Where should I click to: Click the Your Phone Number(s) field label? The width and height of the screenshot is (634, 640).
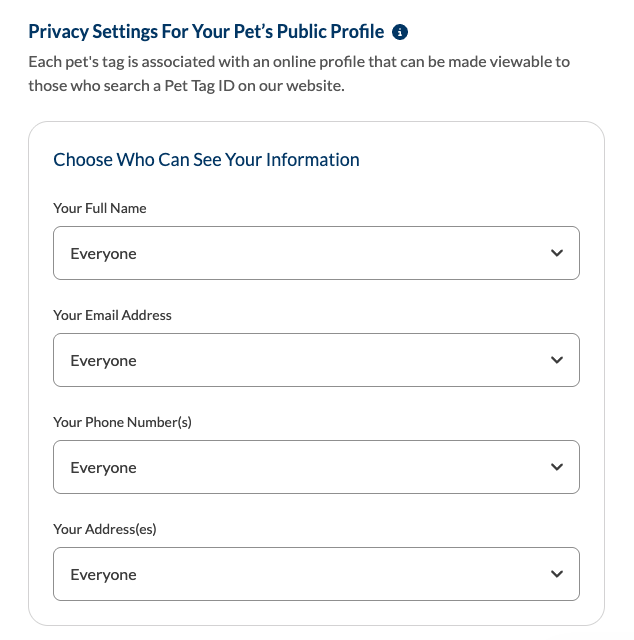(x=122, y=422)
